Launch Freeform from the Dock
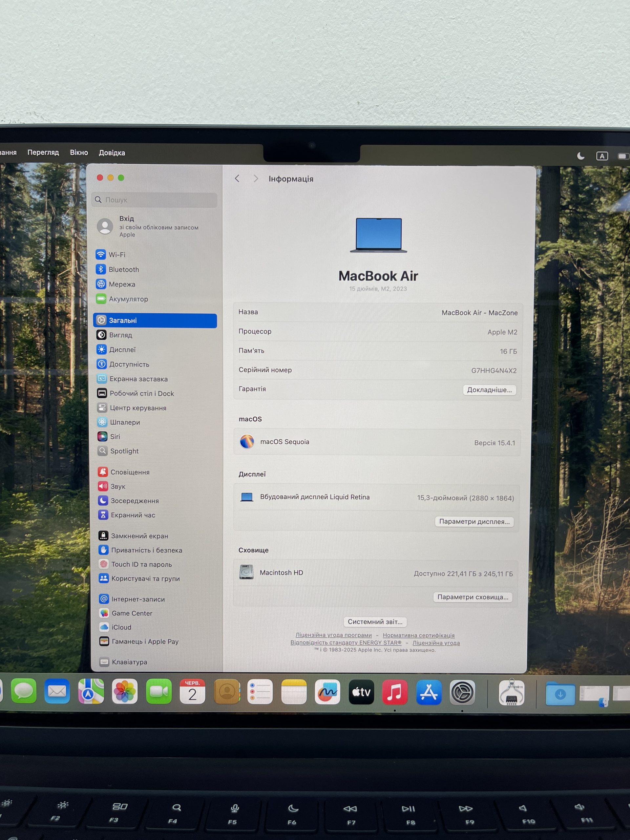This screenshot has height=840, width=630. (327, 692)
